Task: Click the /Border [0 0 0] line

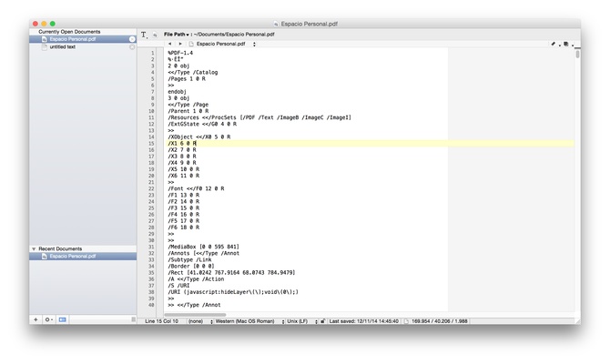Action: [x=191, y=267]
